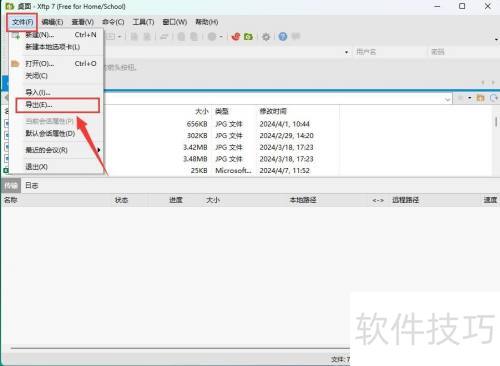
Task: Click the <-> direction column header
Action: point(378,200)
